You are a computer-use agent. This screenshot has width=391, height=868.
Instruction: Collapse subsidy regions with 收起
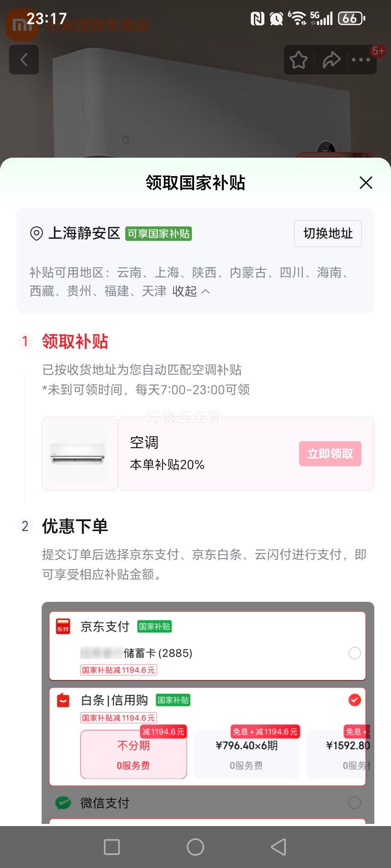(191, 291)
